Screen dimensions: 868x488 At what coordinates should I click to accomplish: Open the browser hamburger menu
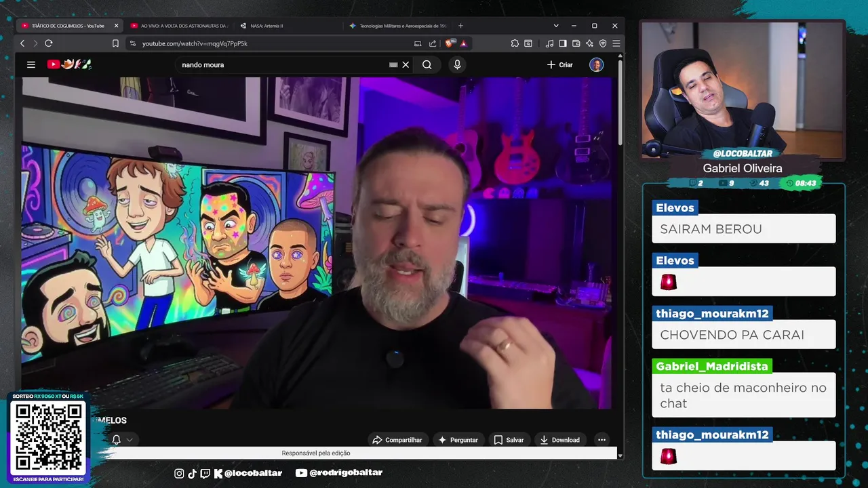pyautogui.click(x=616, y=43)
